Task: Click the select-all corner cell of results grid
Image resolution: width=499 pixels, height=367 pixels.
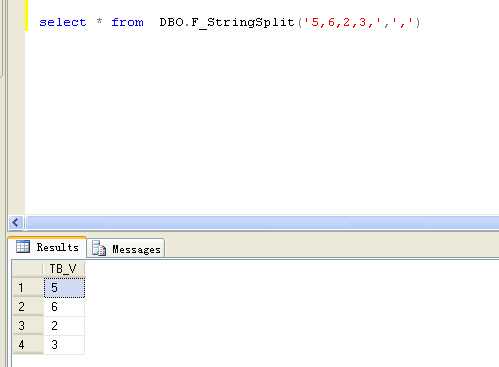Action: (28, 269)
